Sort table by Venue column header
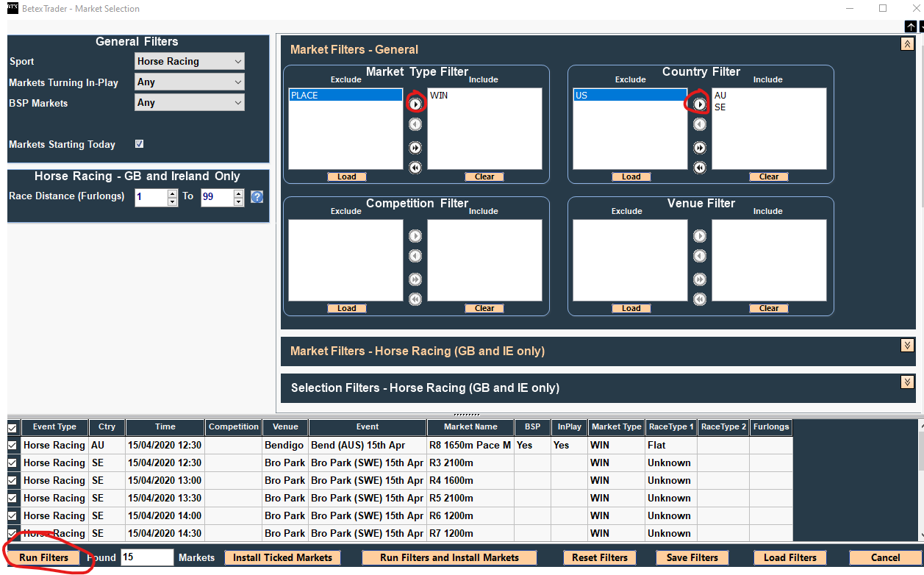 284,426
